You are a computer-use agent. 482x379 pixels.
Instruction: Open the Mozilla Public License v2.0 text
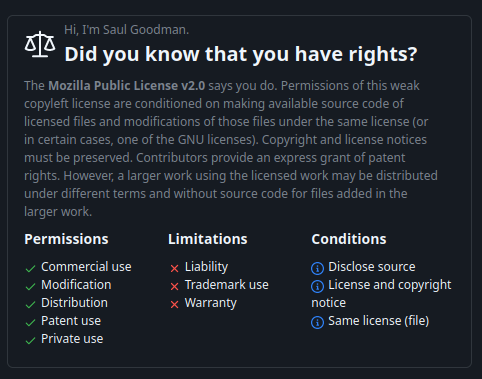coord(127,86)
